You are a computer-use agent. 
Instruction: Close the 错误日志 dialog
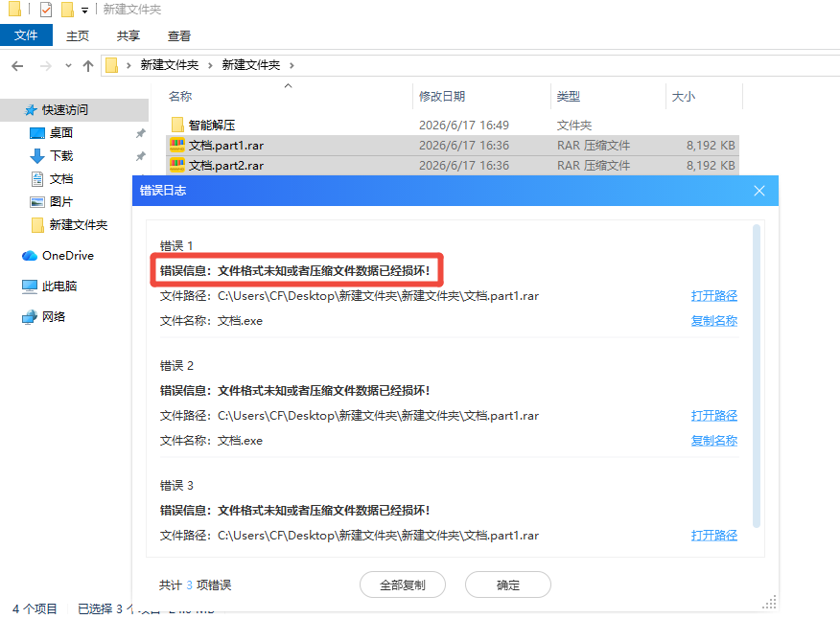pos(759,191)
